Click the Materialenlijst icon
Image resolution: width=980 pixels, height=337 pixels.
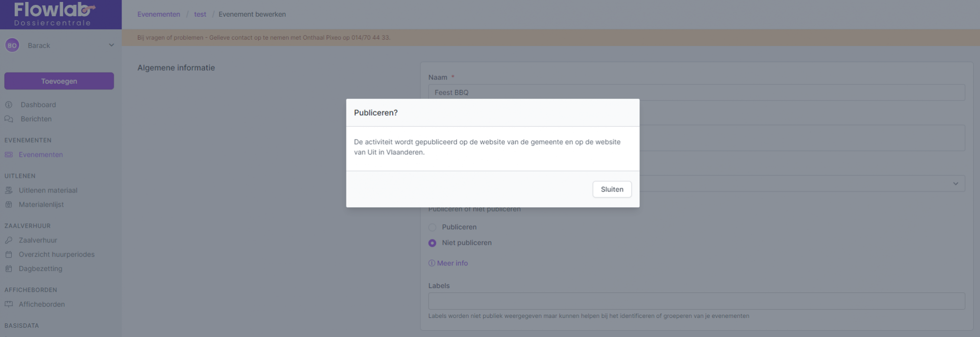point(8,205)
